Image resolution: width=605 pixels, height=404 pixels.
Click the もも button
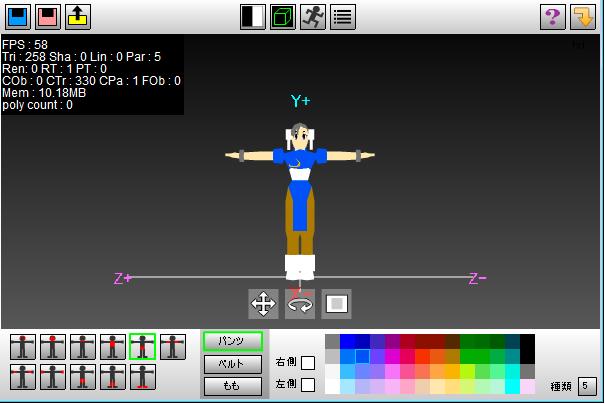pos(233,386)
